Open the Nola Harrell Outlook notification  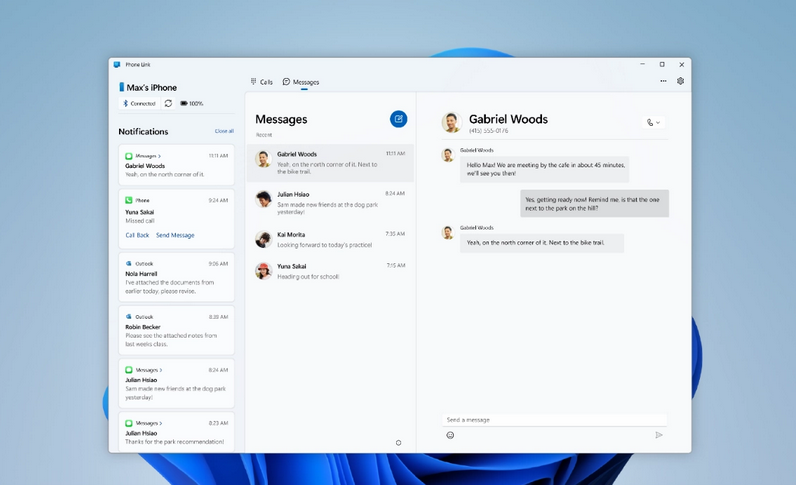pos(176,277)
